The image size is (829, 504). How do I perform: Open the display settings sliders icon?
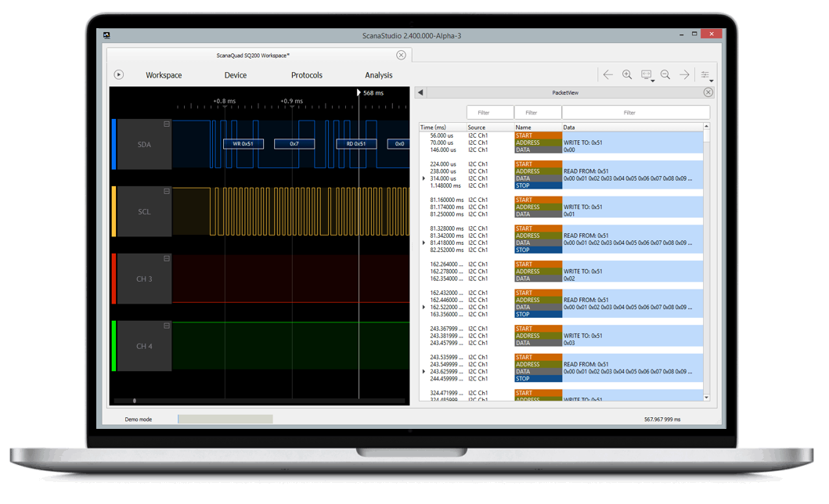[705, 74]
